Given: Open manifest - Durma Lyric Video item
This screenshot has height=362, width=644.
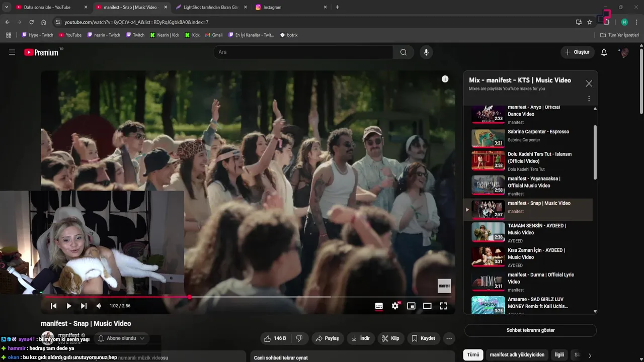Looking at the screenshot, I should [x=529, y=282].
